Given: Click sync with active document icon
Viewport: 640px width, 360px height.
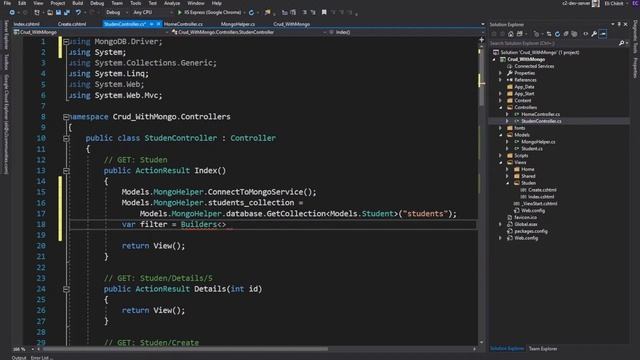Looking at the screenshot, I should 549,34.
